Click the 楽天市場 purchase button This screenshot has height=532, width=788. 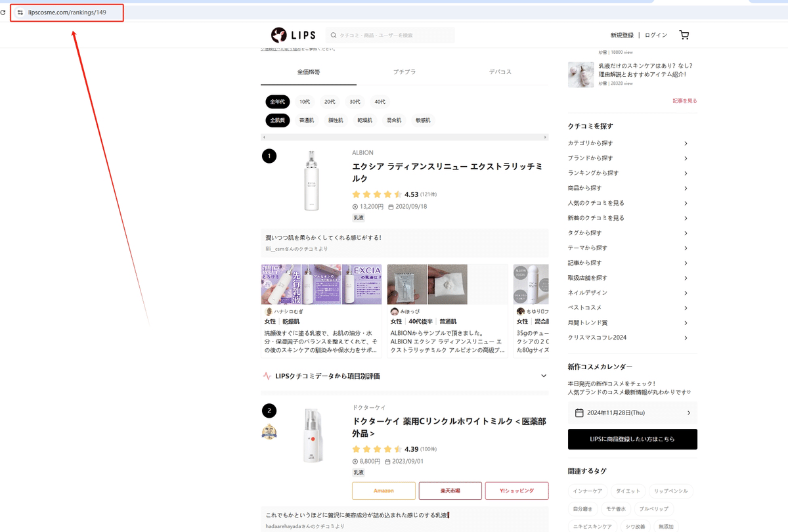tap(450, 491)
